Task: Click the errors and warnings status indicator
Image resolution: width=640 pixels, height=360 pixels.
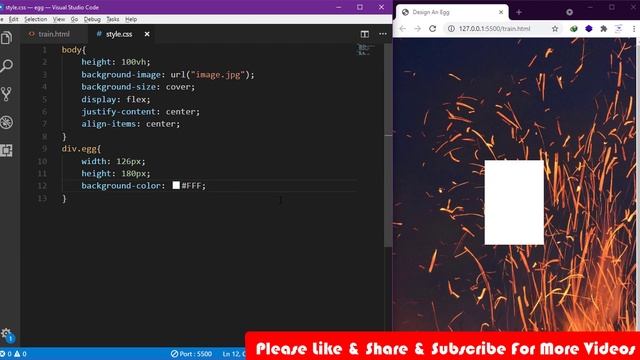Action: pos(13,354)
